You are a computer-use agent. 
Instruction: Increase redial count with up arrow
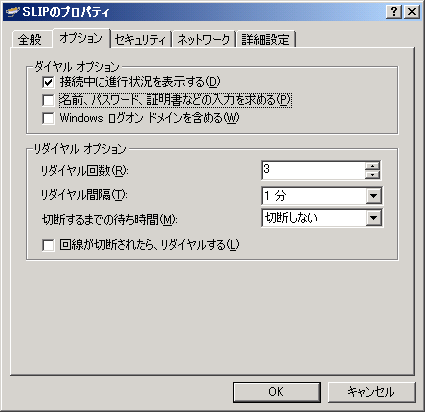[x=373, y=166]
